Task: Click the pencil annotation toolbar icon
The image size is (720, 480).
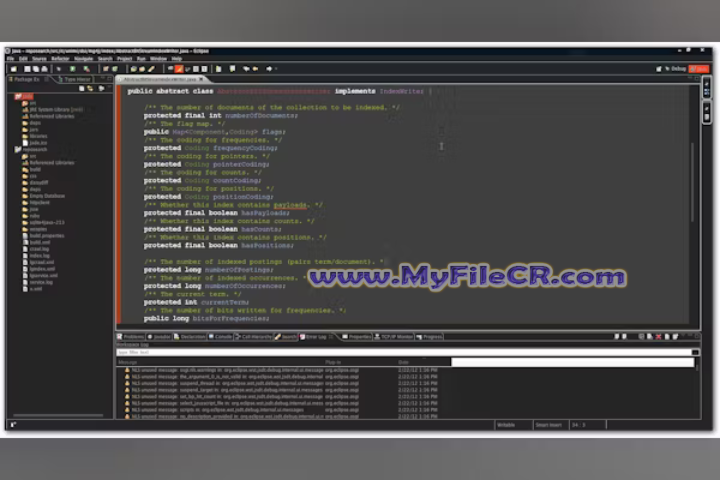Action: coord(151,69)
